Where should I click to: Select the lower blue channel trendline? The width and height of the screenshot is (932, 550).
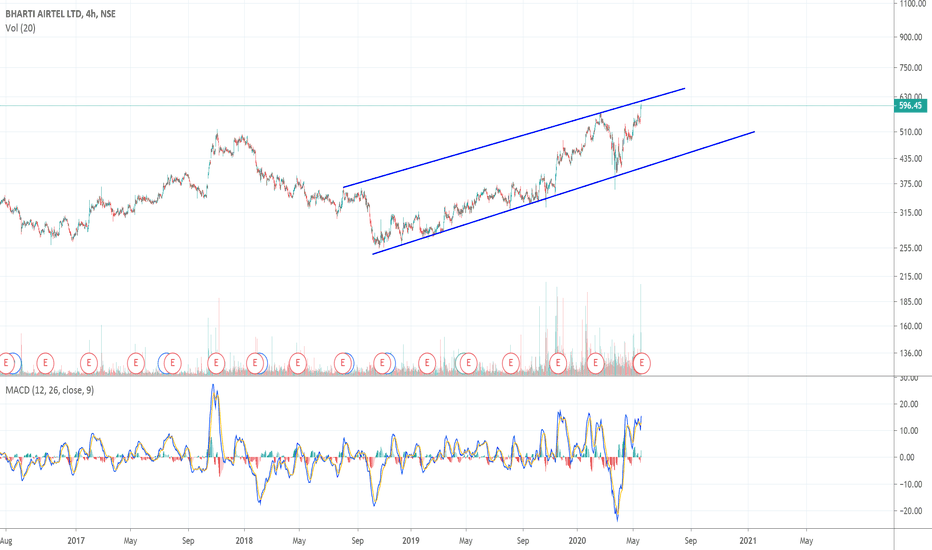563,193
